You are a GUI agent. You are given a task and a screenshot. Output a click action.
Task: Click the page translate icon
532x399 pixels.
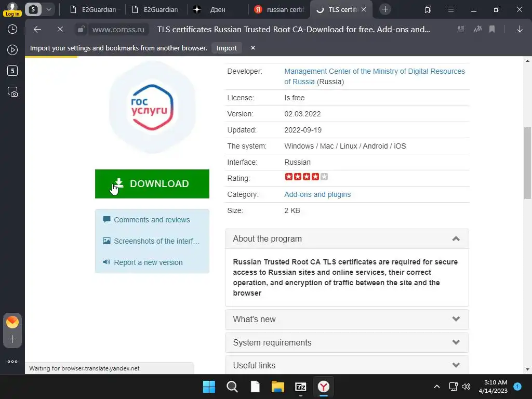point(477,30)
